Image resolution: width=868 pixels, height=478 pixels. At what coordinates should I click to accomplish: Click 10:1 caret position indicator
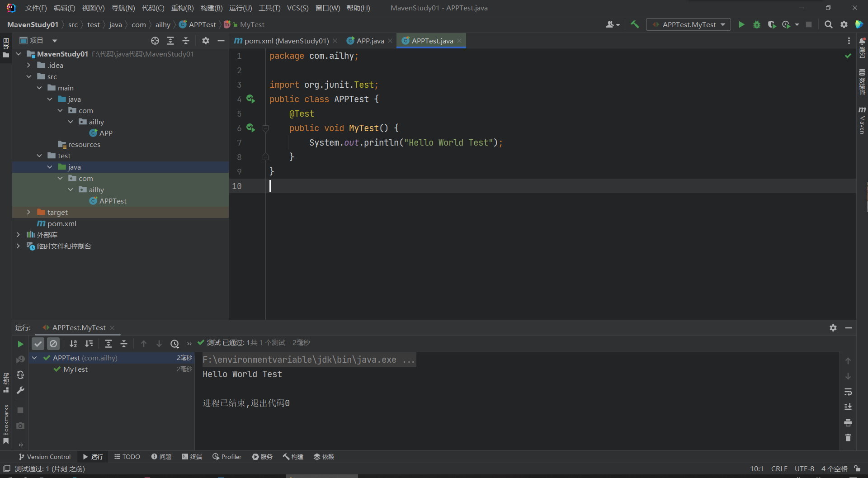(x=757, y=469)
